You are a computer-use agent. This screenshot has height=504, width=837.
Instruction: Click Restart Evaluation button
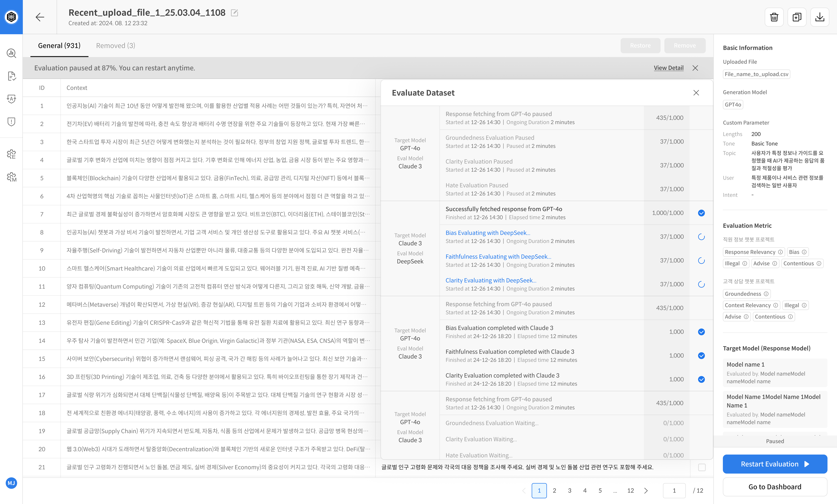(775, 464)
